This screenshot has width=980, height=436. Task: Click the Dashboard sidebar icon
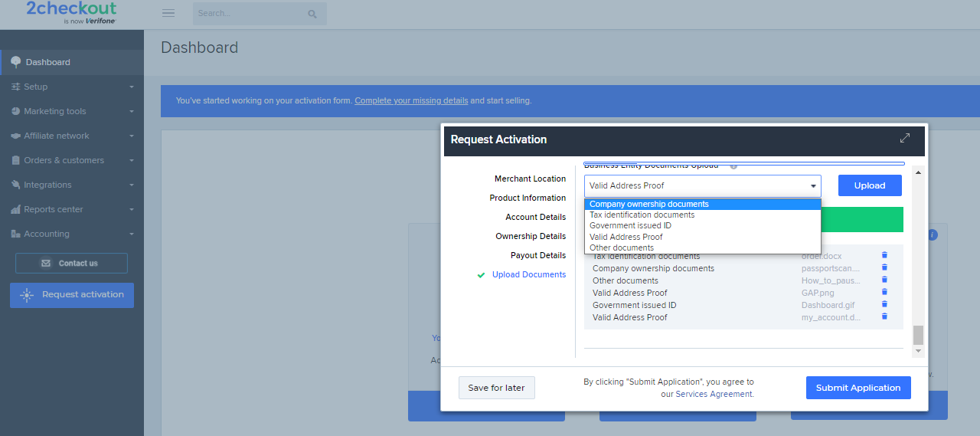pyautogui.click(x=15, y=62)
